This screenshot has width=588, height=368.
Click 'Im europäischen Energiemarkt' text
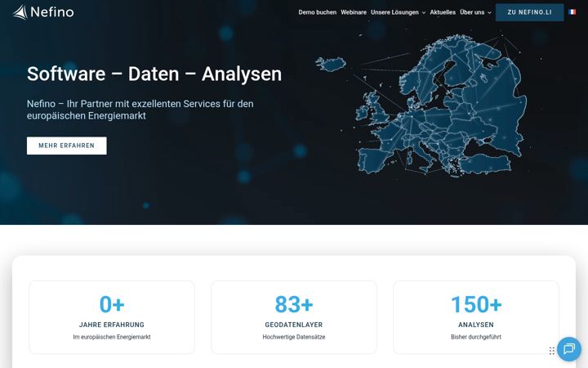point(112,337)
